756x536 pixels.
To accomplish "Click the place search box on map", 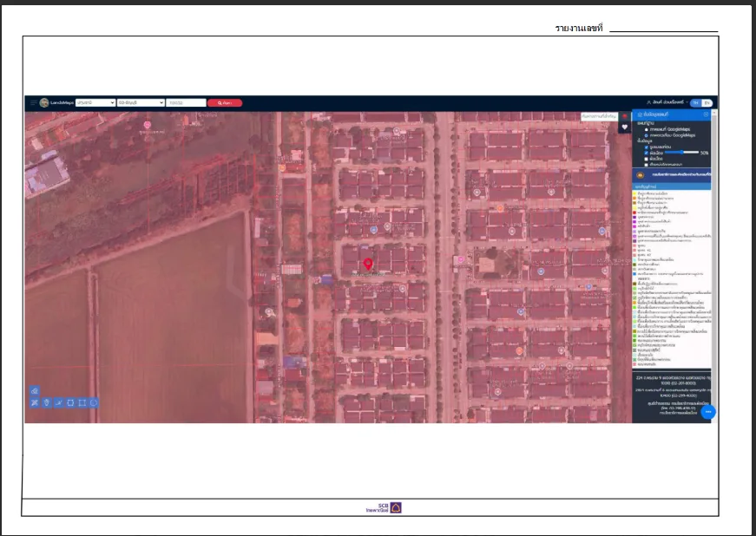I will [x=599, y=116].
